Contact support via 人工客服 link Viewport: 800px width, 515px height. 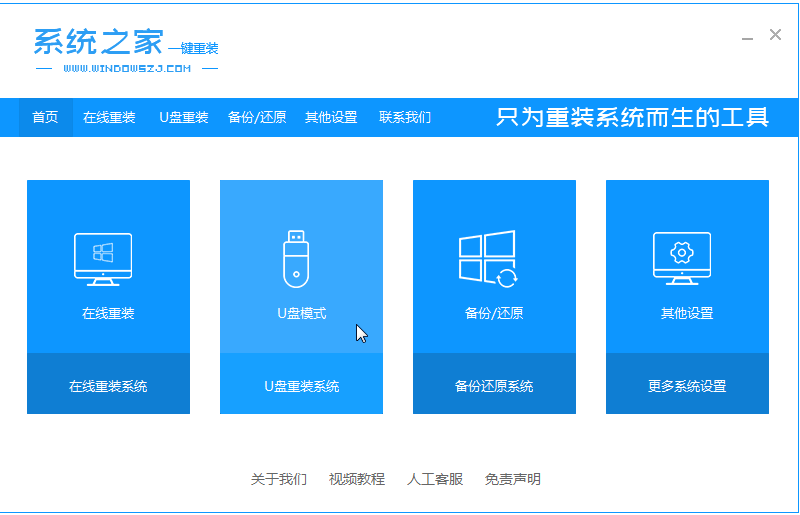435,479
